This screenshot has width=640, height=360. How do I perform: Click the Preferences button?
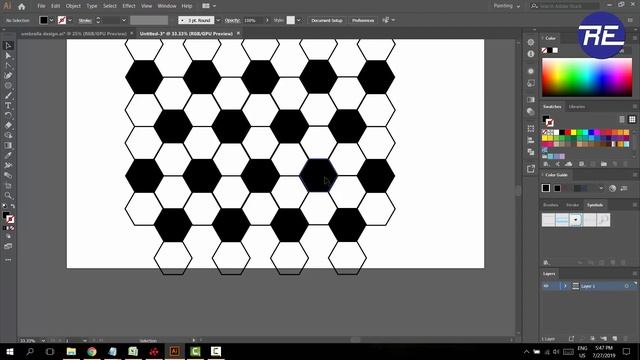tap(362, 20)
